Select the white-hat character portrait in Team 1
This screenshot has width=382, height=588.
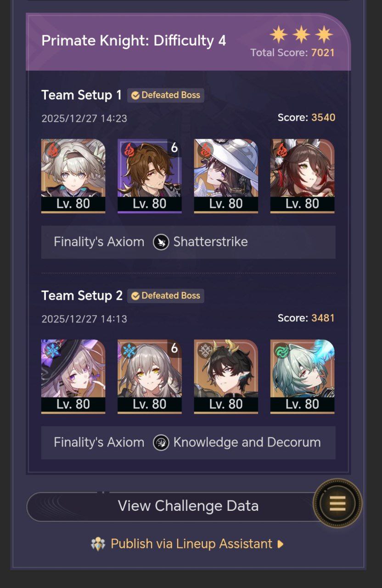tap(226, 176)
